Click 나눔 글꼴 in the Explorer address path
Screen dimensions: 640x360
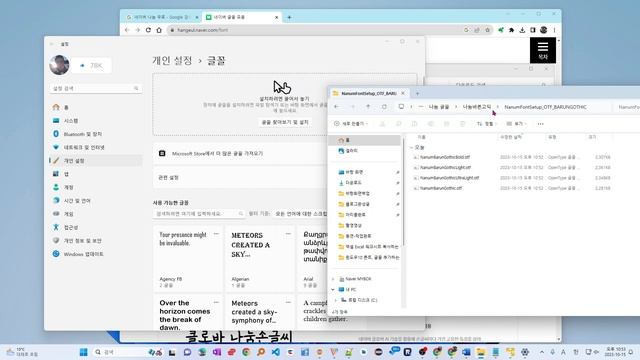439,107
